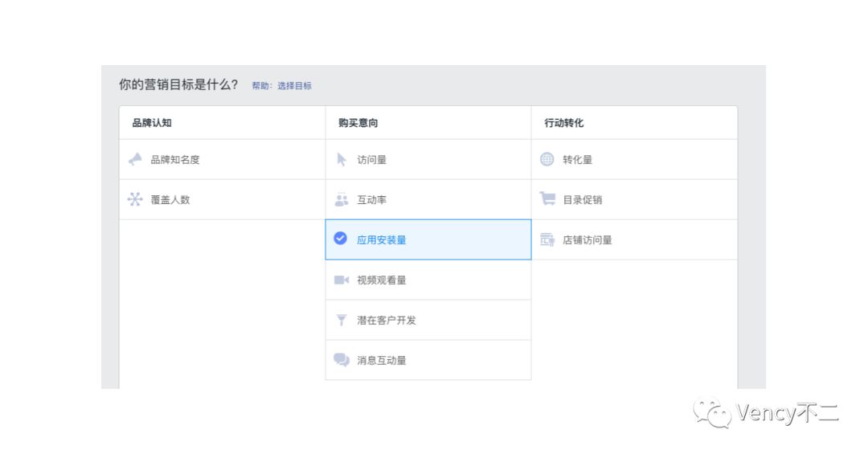The height and width of the screenshot is (454, 868).
Task: Click the shopping cart icon for 目录促销
Action: [x=547, y=198]
